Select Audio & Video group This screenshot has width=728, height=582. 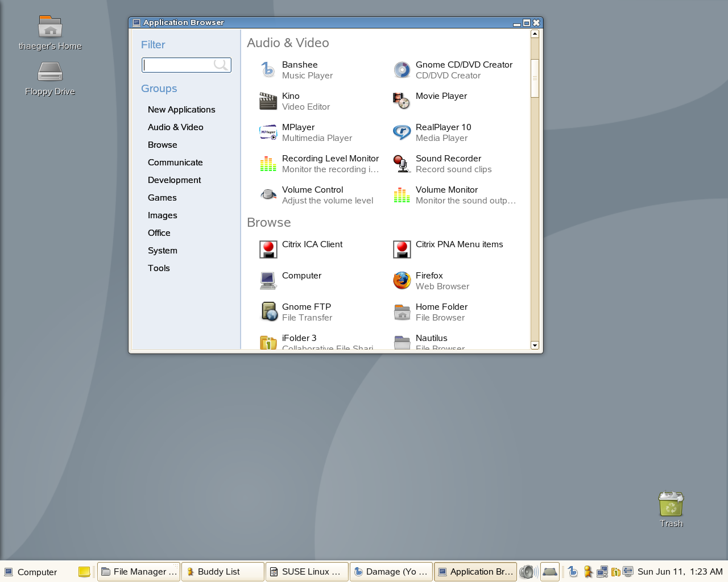176,127
